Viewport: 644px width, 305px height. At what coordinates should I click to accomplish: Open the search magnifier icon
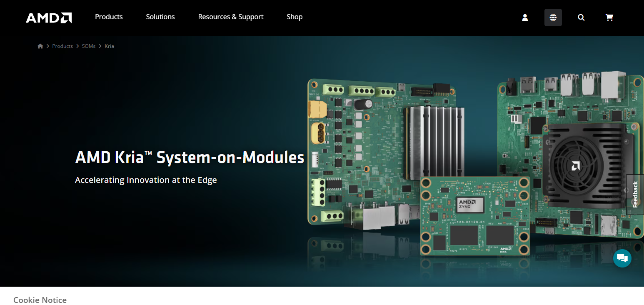(581, 17)
